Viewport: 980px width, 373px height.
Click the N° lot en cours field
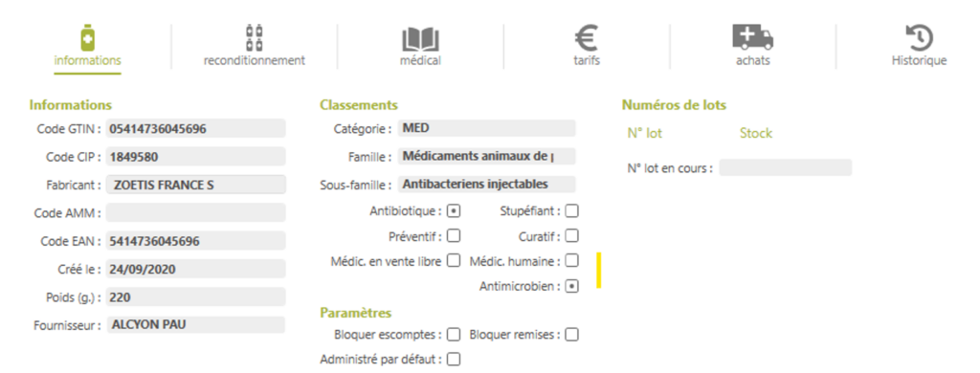point(785,167)
